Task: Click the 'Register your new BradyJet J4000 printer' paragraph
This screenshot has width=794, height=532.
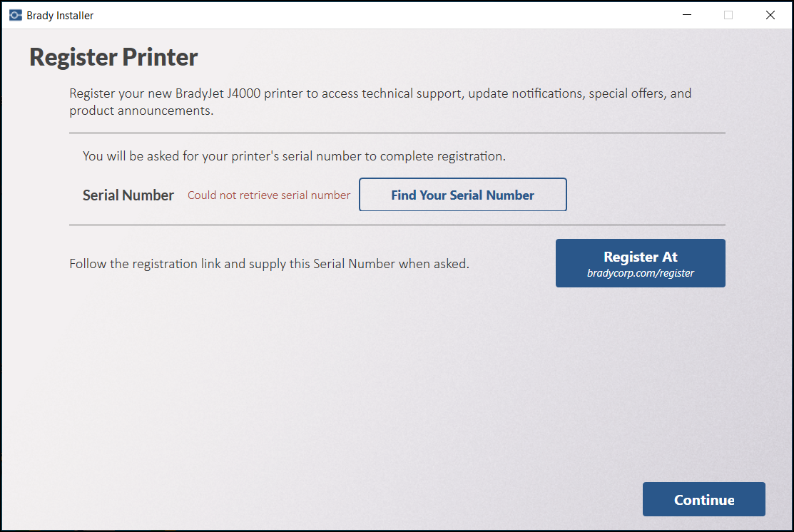Action: pos(380,102)
